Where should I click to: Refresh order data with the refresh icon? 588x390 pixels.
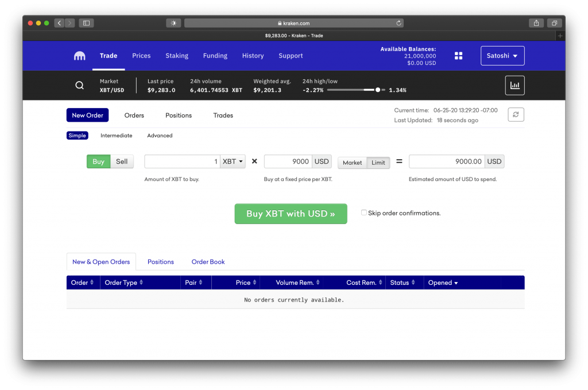pyautogui.click(x=516, y=115)
